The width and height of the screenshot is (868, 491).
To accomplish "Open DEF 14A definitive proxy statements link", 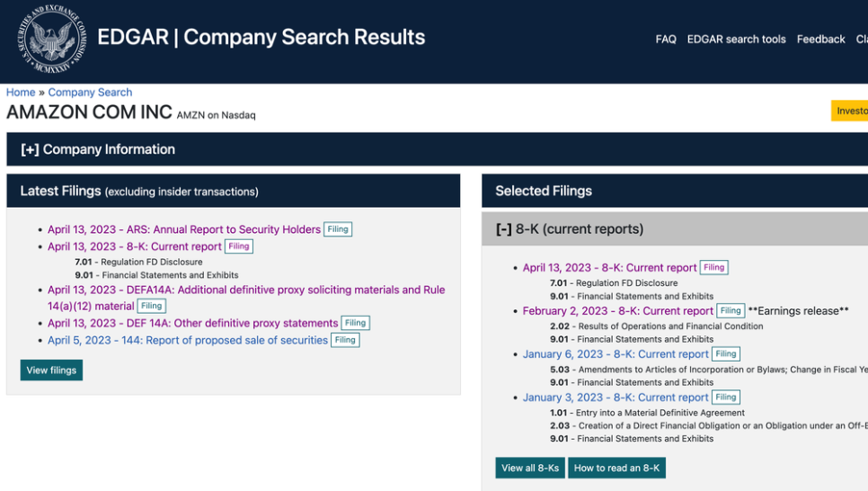I will pyautogui.click(x=192, y=323).
